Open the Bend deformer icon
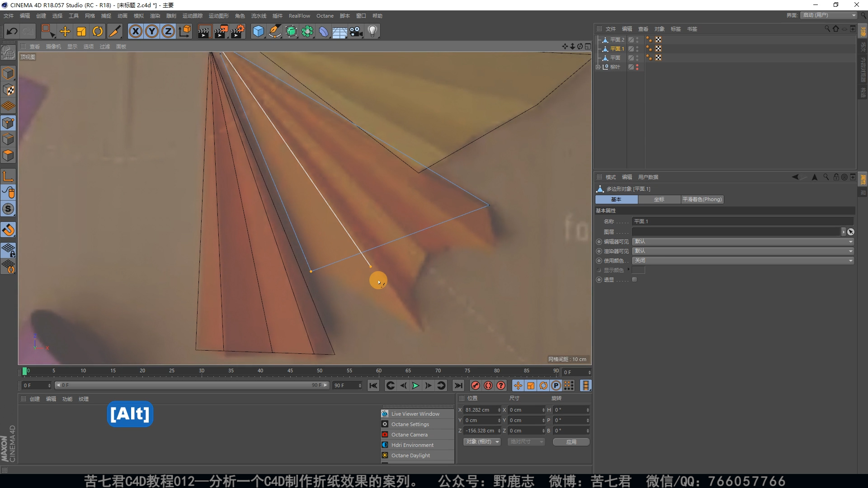The width and height of the screenshot is (868, 488). [x=324, y=31]
